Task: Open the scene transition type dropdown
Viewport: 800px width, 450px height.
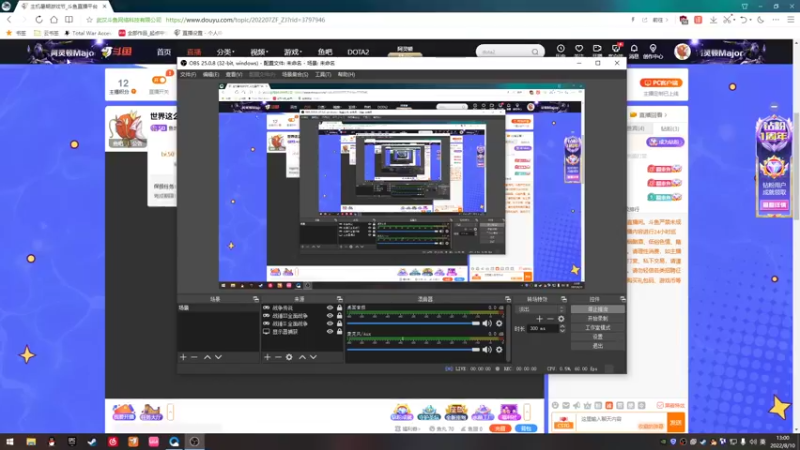Action: (x=541, y=309)
